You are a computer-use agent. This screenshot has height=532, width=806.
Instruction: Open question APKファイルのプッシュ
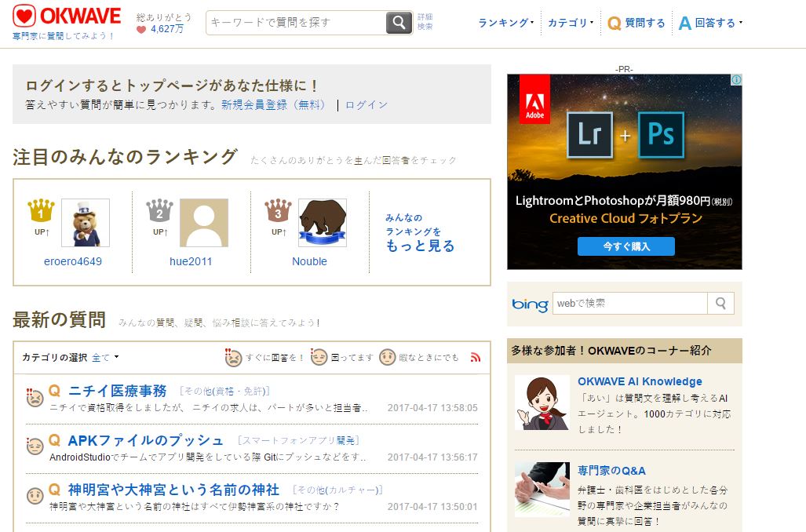click(x=146, y=440)
